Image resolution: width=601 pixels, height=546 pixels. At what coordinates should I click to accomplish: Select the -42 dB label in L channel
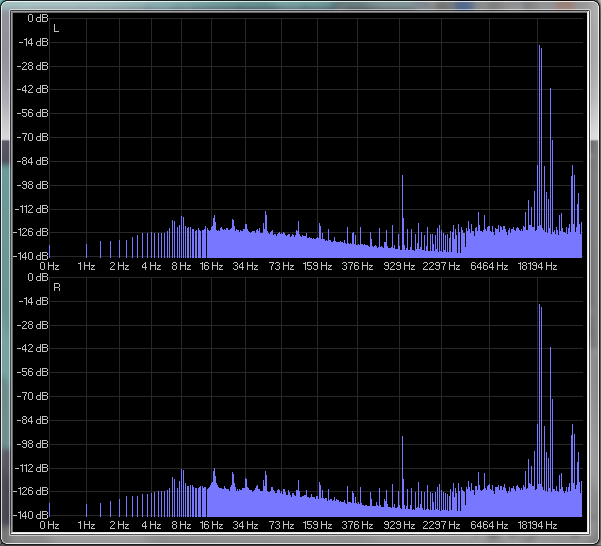(x=33, y=89)
